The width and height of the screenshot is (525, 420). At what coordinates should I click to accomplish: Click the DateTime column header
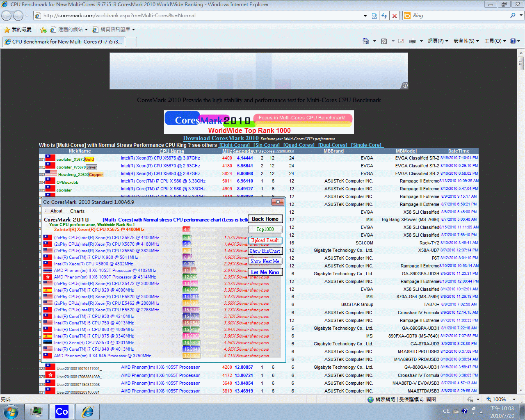[459, 151]
